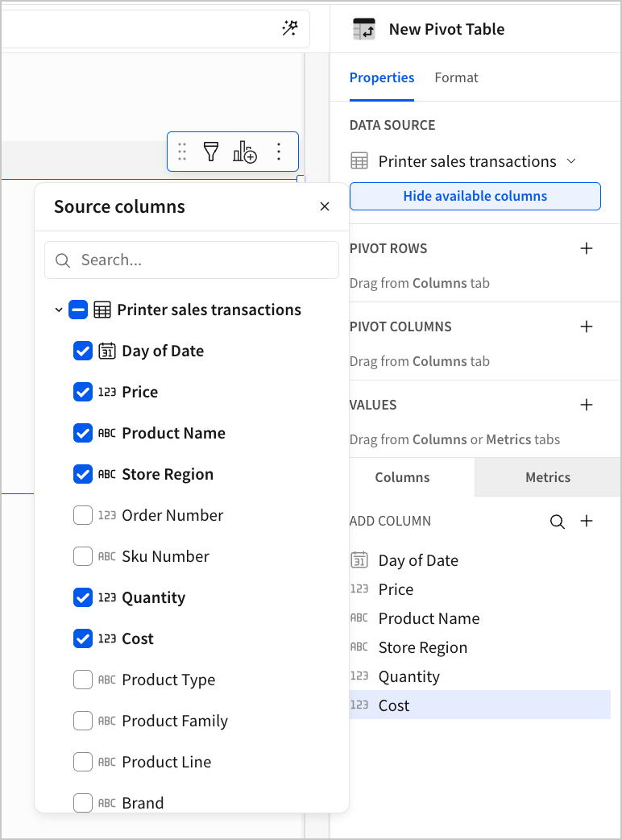Screen dimensions: 622x840
Task: Close the Source columns popup
Action: [325, 206]
